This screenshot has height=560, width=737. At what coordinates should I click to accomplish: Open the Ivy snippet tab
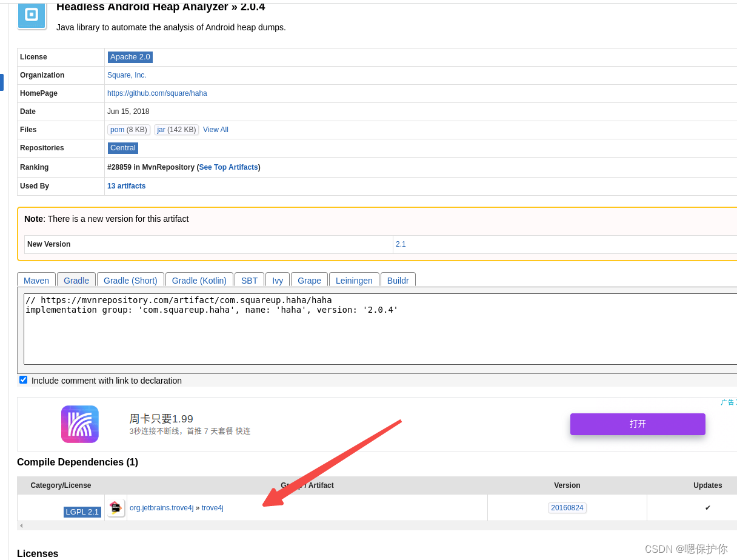click(277, 280)
